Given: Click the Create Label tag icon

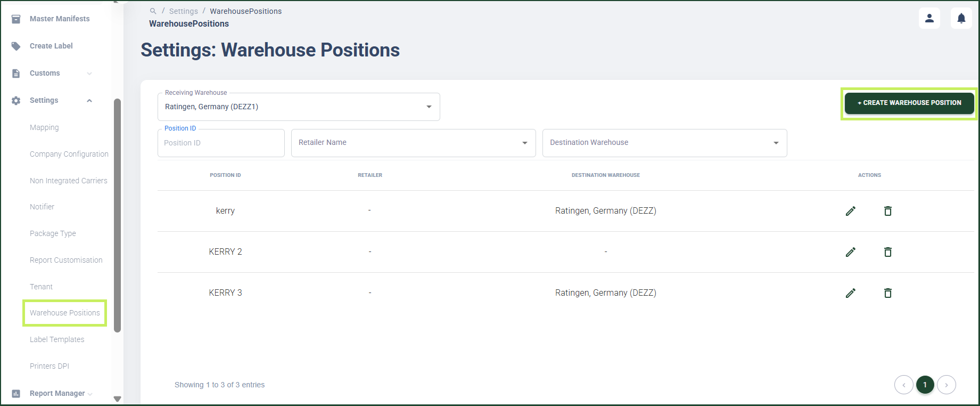Looking at the screenshot, I should tap(16, 46).
